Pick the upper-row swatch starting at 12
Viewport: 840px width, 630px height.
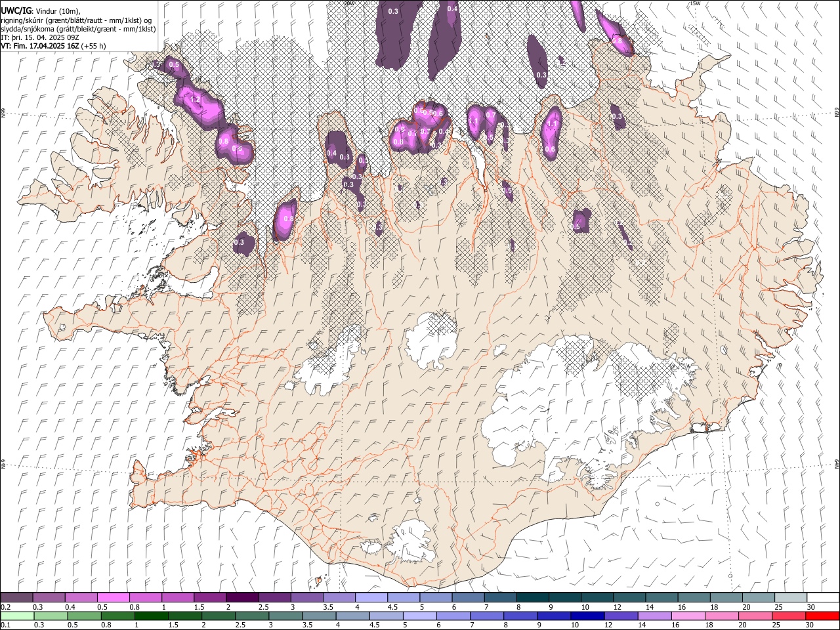click(x=629, y=598)
